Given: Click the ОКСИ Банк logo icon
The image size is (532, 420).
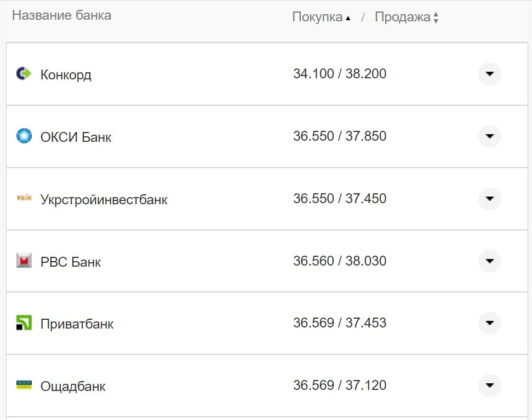Looking at the screenshot, I should point(24,136).
